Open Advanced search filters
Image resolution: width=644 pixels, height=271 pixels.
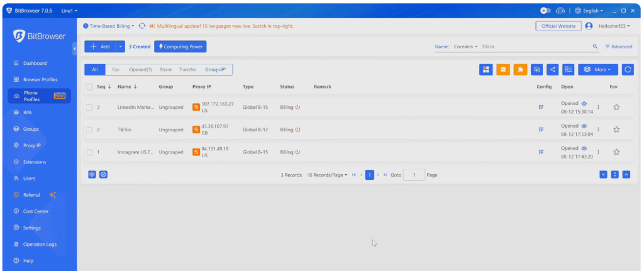click(x=619, y=47)
